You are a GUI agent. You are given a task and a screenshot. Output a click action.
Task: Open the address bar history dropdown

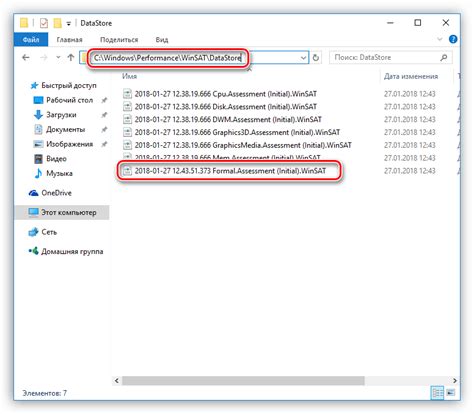click(x=303, y=58)
